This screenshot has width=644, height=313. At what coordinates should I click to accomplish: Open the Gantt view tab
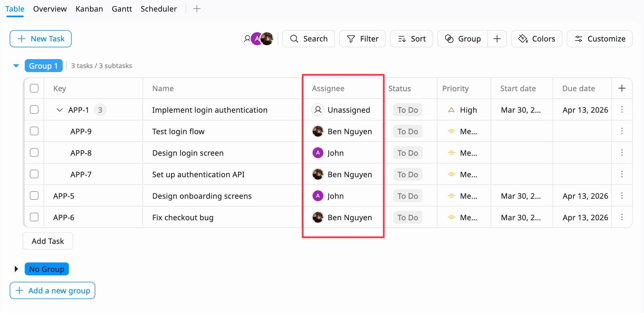click(x=122, y=9)
